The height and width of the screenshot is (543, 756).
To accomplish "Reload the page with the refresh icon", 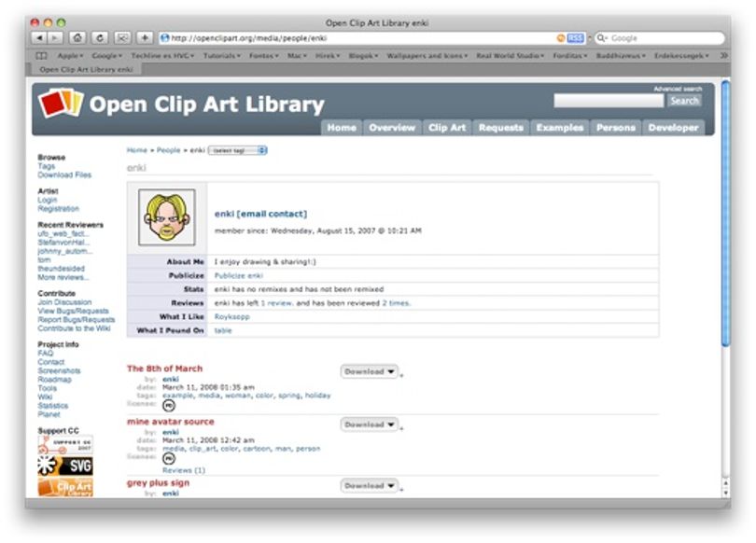I will coord(100,37).
